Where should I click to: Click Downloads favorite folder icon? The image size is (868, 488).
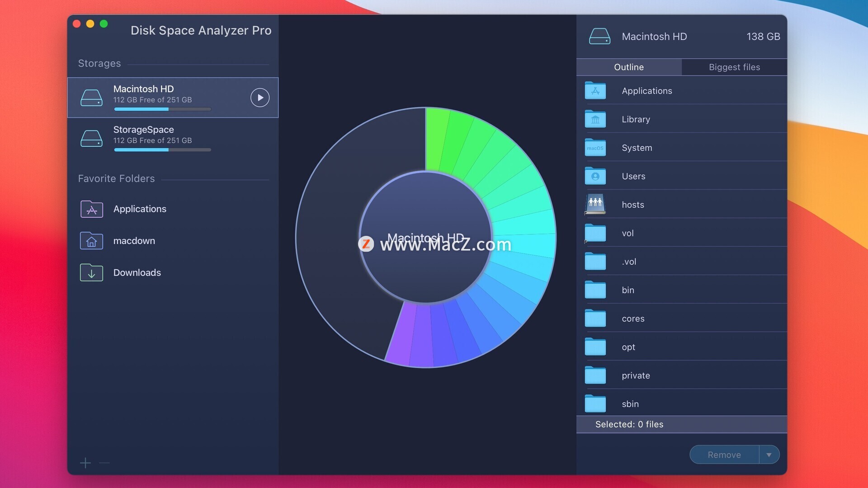[x=91, y=272]
